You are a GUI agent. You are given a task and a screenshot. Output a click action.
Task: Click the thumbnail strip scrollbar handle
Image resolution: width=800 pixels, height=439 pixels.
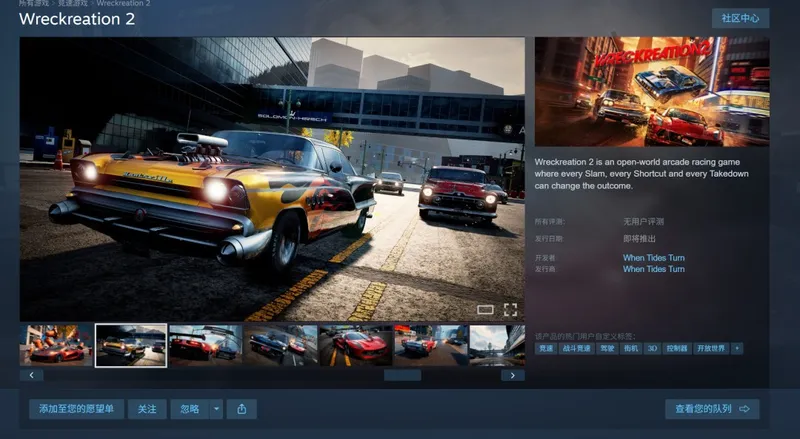(x=403, y=375)
